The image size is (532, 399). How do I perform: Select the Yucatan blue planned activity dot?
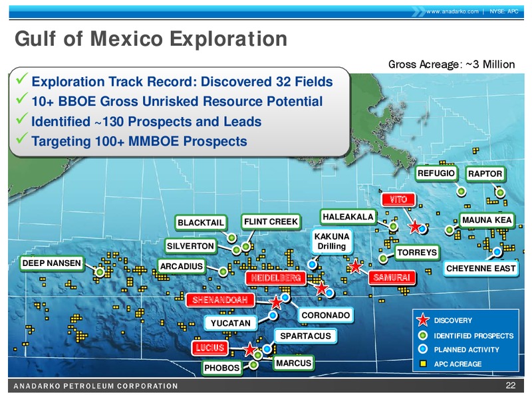(273, 315)
